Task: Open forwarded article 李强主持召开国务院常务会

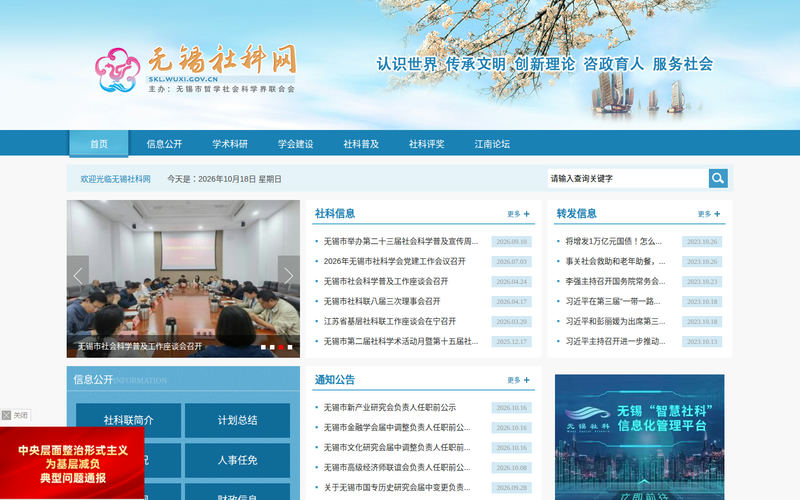Action: point(615,281)
